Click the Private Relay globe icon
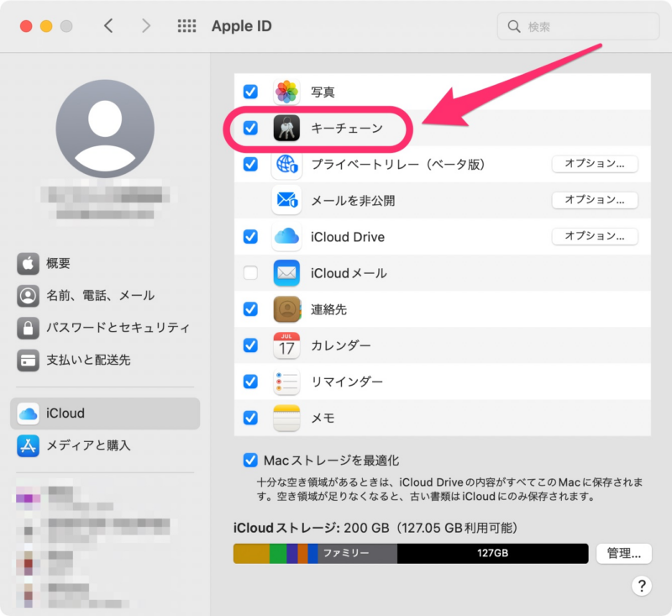Image resolution: width=672 pixels, height=616 pixels. pos(286,164)
